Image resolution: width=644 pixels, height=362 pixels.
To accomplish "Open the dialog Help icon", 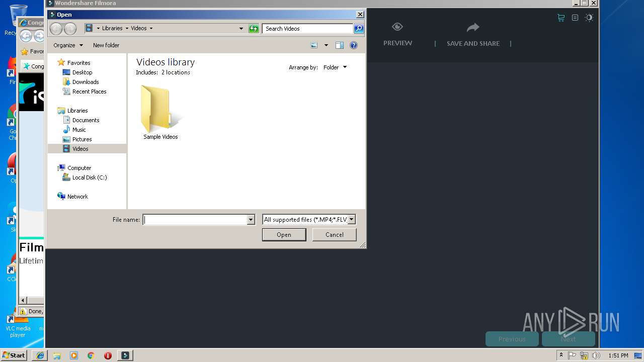I will 354,45.
